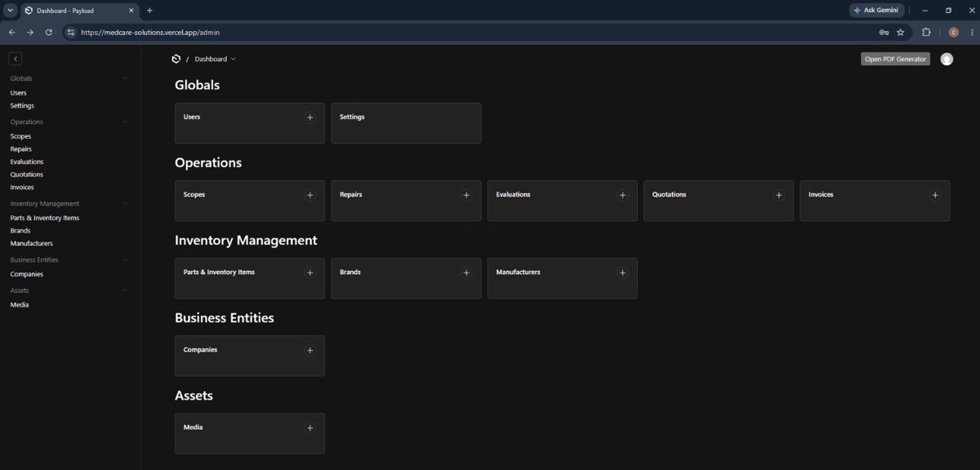Reload the page
980x470 pixels.
[x=49, y=33]
